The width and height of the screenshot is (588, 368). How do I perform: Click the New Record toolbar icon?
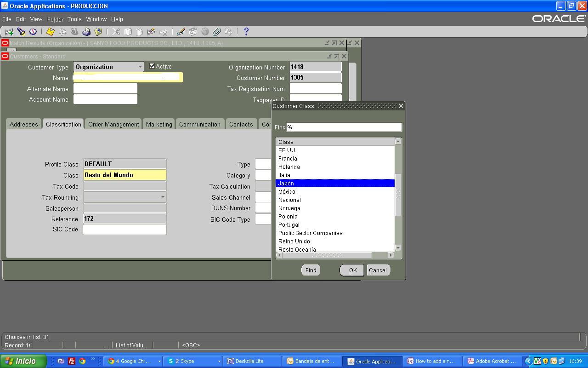pyautogui.click(x=9, y=32)
